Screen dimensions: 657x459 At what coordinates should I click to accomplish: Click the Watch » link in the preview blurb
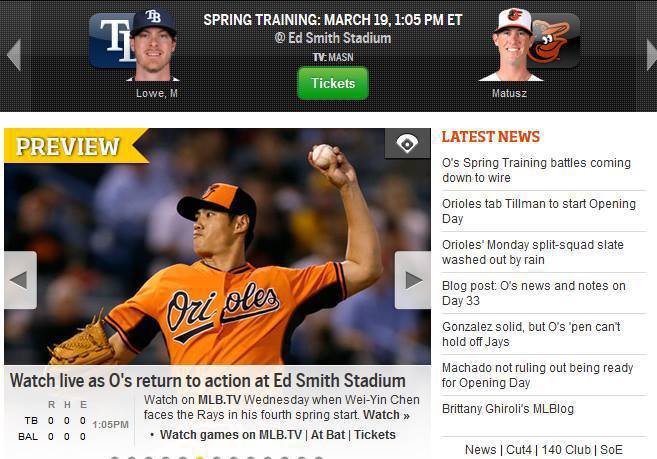pyautogui.click(x=386, y=415)
